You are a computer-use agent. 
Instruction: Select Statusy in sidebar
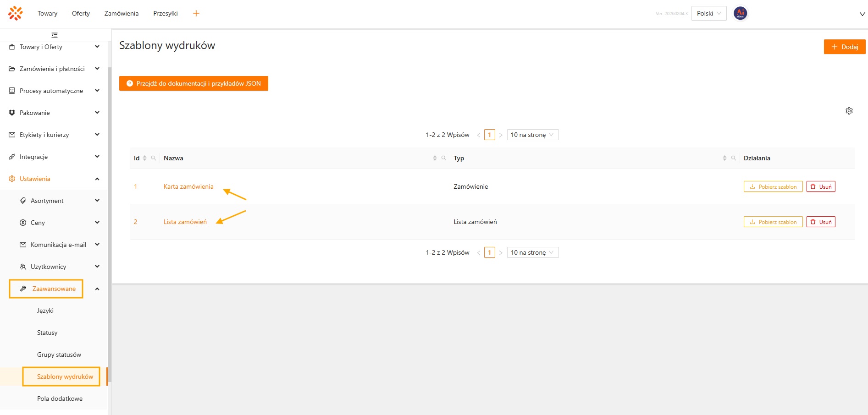[x=47, y=333]
